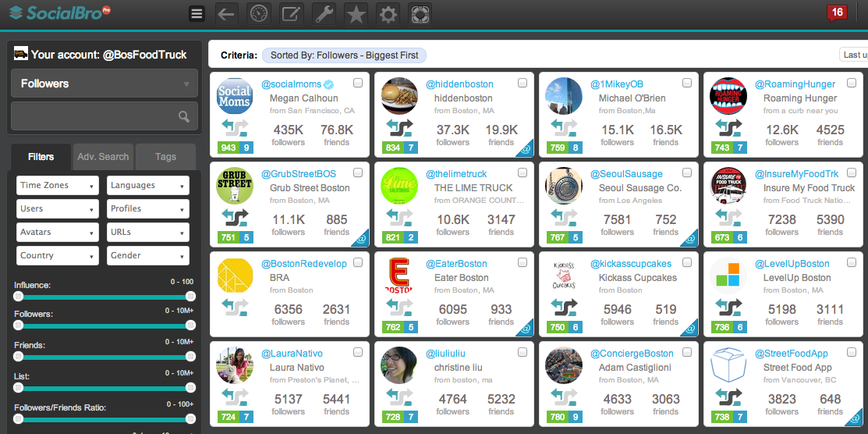Open the red notifications badge showing 16
Image resolution: width=868 pixels, height=434 pixels.
[837, 13]
